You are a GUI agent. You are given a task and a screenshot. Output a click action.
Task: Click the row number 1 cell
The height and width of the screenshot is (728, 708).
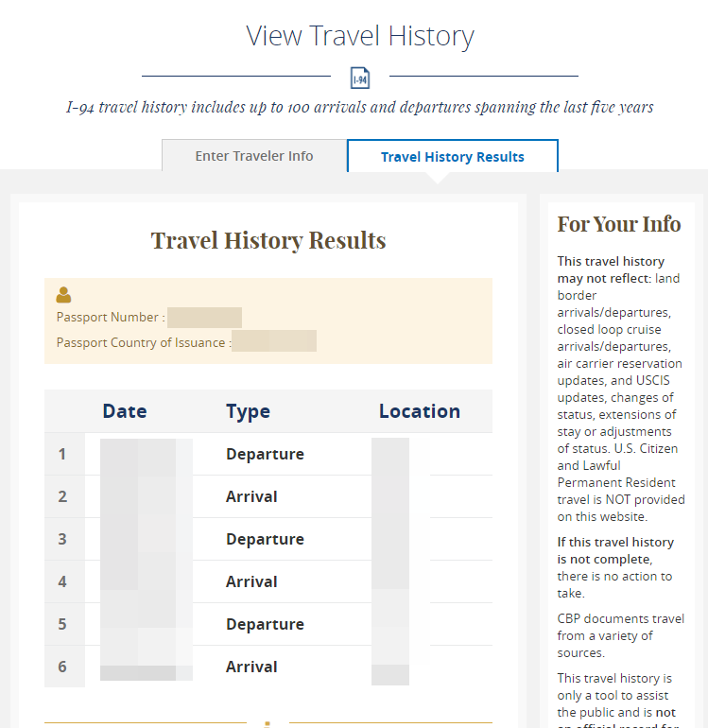[x=62, y=454]
